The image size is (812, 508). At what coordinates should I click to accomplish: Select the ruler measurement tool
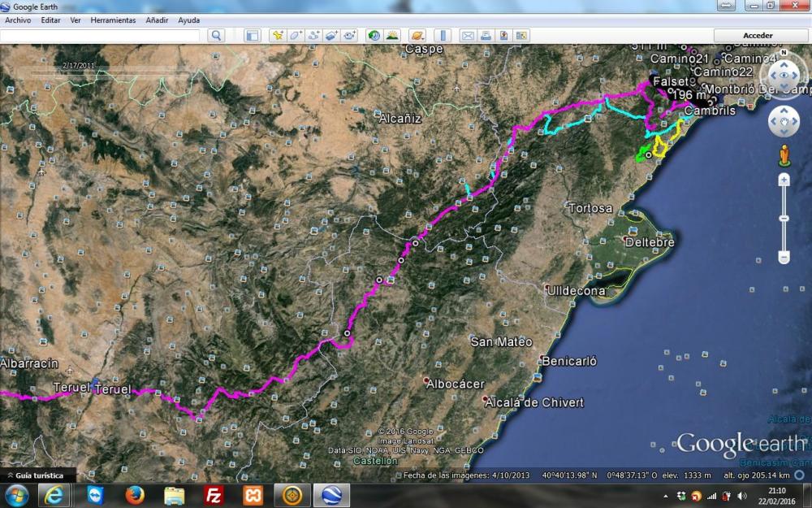click(443, 36)
